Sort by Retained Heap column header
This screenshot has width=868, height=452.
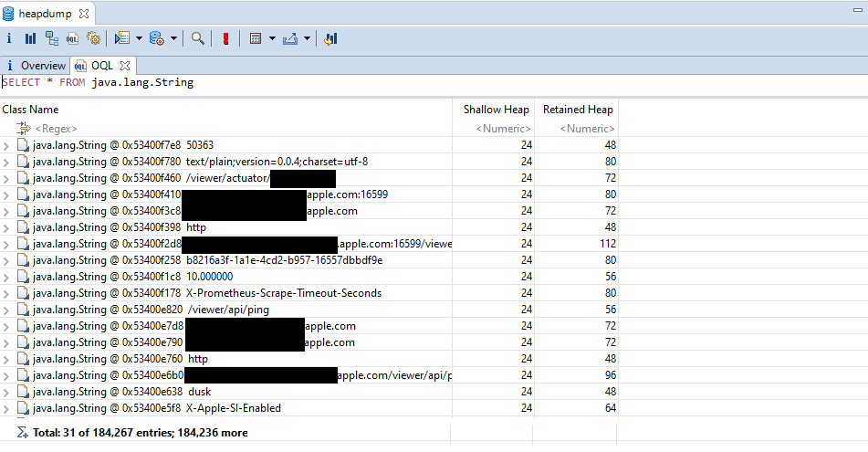577,110
